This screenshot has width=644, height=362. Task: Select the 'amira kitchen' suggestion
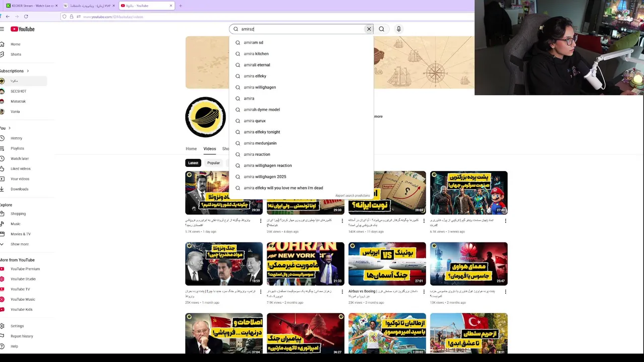pos(301,54)
